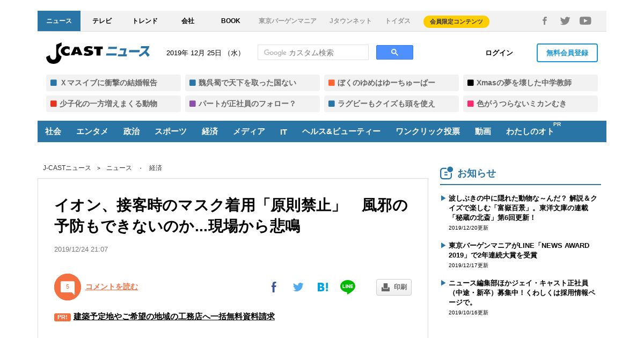Open トイダス link
The image size is (644, 338).
tap(398, 21)
